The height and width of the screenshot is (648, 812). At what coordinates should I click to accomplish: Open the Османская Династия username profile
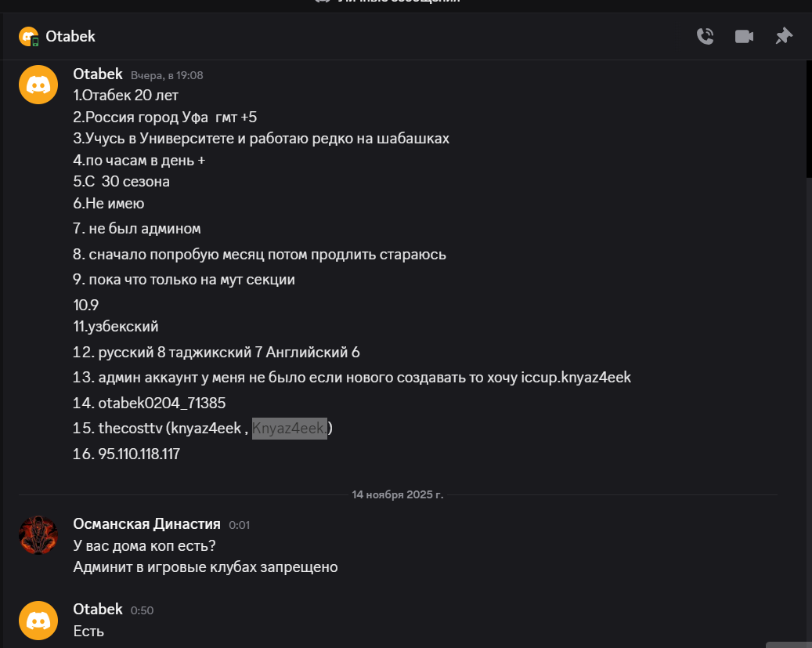146,524
